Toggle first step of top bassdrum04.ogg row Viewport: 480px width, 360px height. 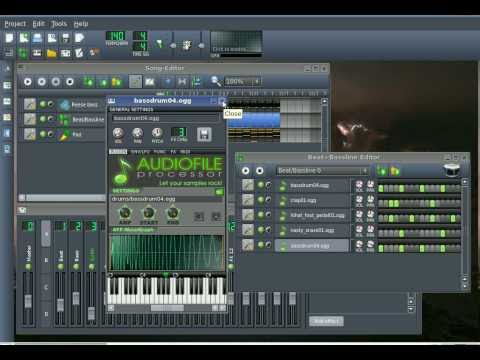coord(381,189)
